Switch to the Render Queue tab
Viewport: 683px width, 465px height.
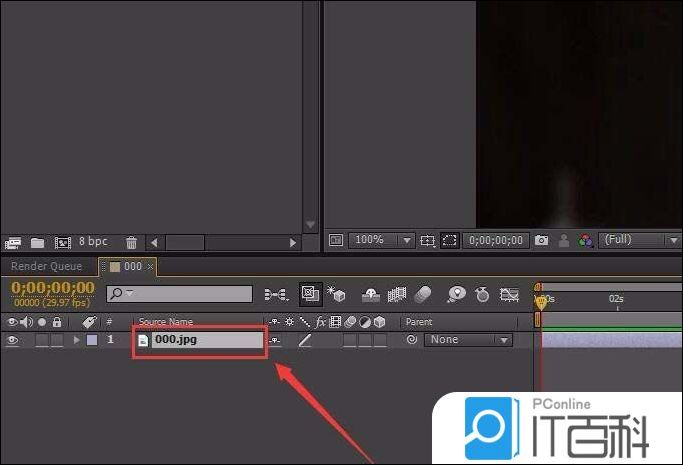[47, 266]
